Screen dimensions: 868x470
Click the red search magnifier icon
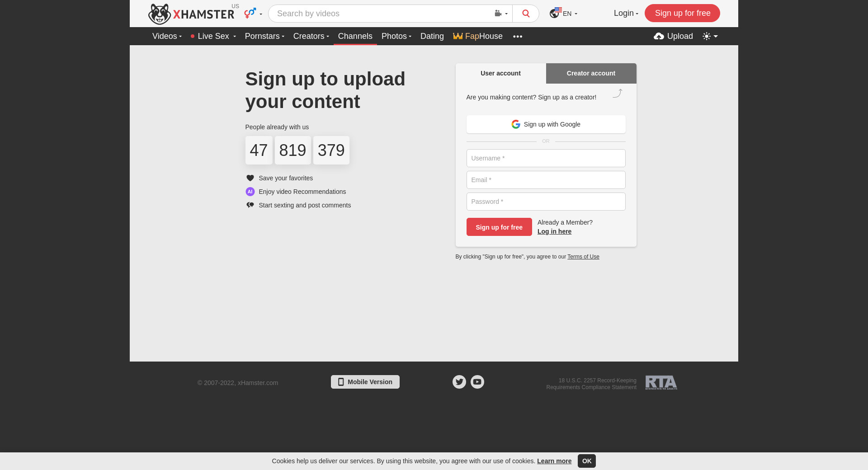click(526, 14)
